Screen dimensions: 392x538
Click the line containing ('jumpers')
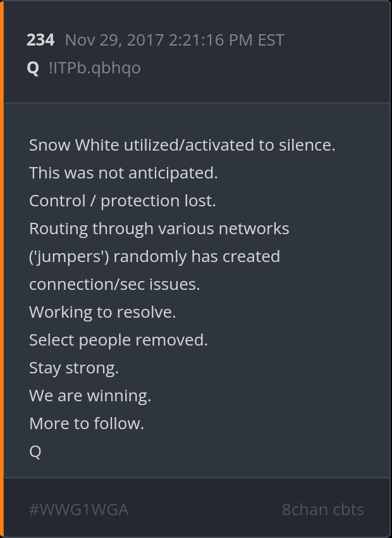point(154,256)
